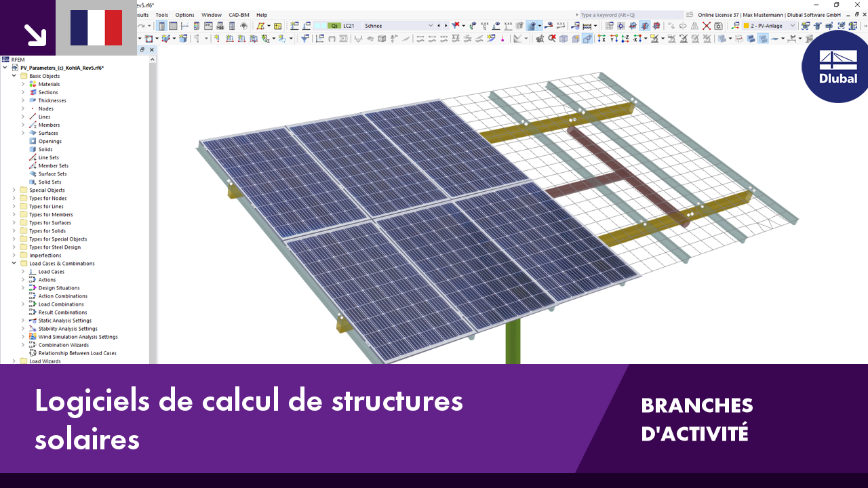Open the LC21 Schnee load case dropdown
This screenshot has height=488, width=868.
(430, 25)
